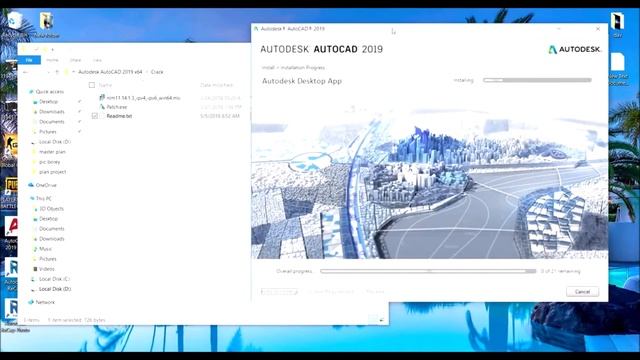Open pinned Desktop under Quick access
Viewport: 640px width, 360px height.
click(x=48, y=102)
